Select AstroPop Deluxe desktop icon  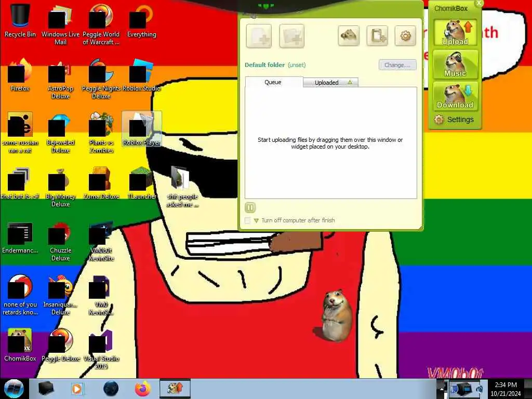tap(60, 79)
